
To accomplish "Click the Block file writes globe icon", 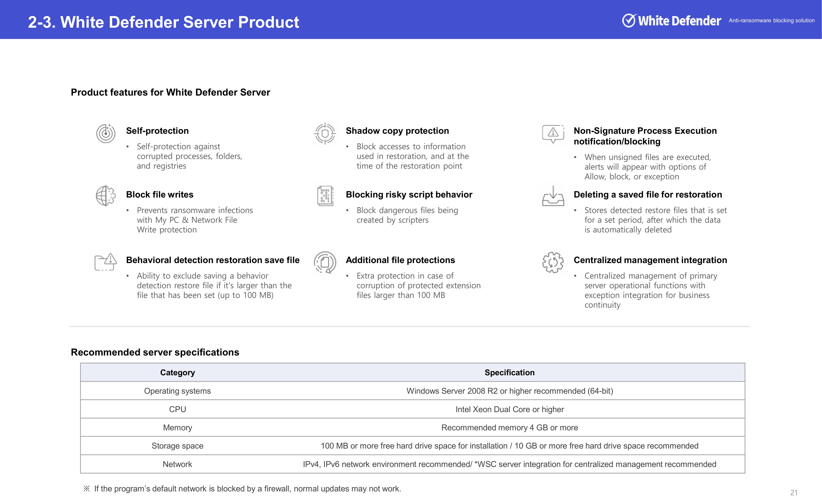I will 106,196.
